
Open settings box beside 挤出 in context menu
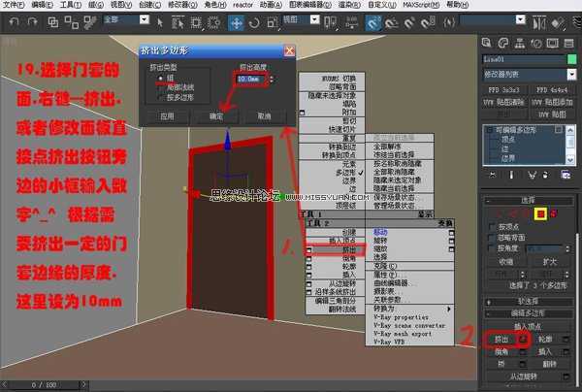click(308, 250)
